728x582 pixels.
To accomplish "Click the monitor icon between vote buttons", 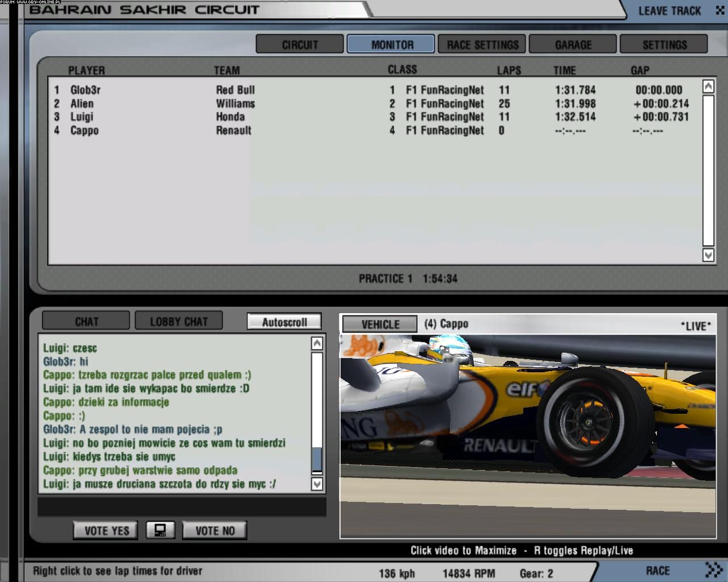I will coord(160,530).
